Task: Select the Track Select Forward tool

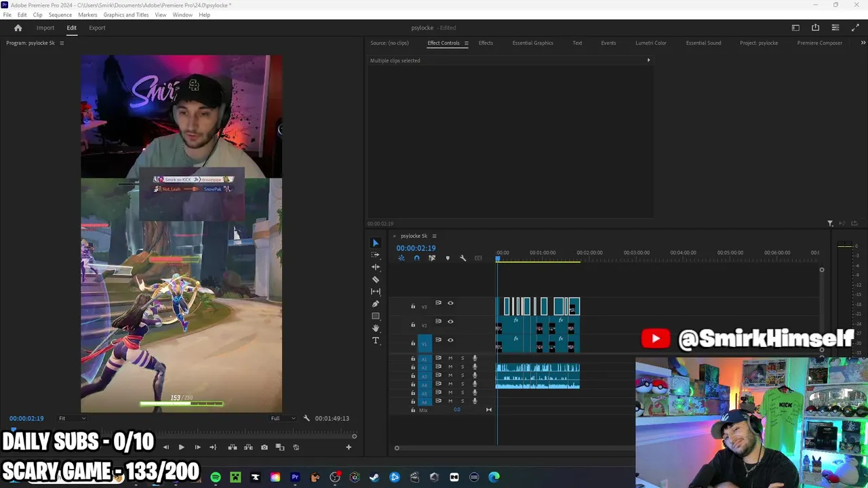Action: 376,255
